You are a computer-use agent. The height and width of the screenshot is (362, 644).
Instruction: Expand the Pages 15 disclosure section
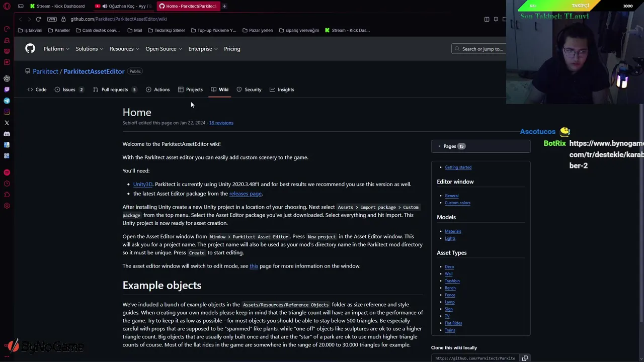pyautogui.click(x=480, y=146)
